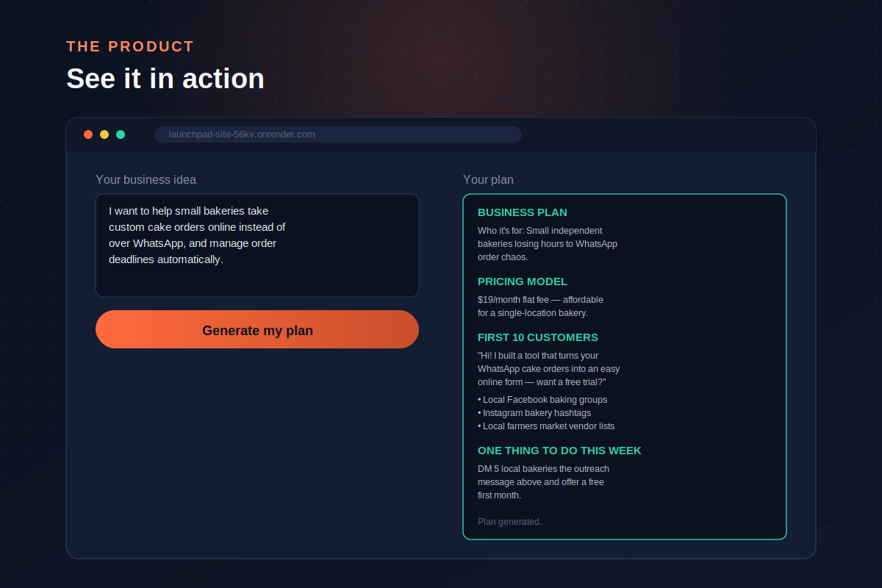
Task: Click the Local Facebook baking groups bullet
Action: [x=542, y=400]
